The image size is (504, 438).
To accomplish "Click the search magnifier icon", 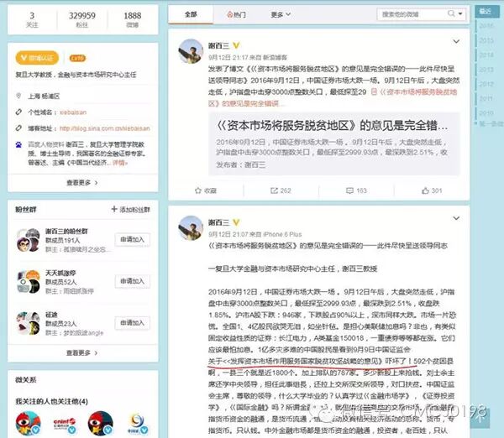I will 451,13.
